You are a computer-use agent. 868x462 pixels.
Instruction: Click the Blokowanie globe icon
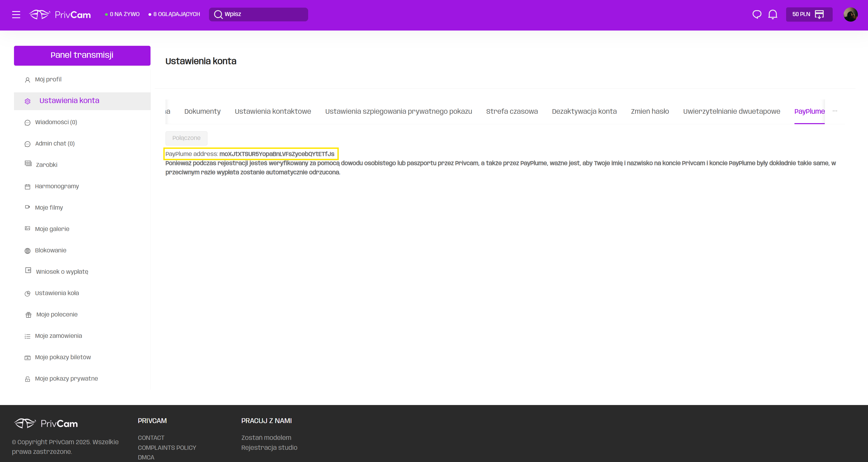coord(28,251)
